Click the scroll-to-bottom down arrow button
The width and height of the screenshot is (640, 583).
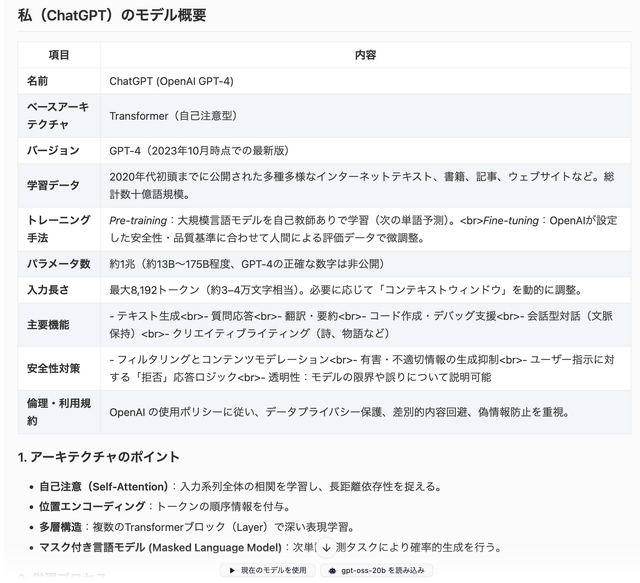click(x=326, y=548)
